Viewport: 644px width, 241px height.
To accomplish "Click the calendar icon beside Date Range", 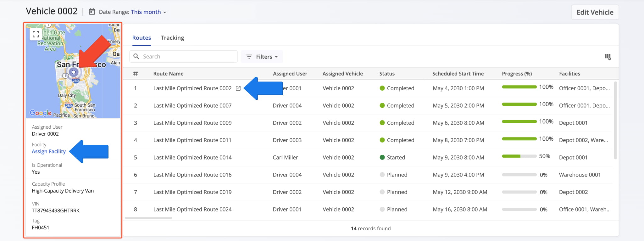I will 92,12.
